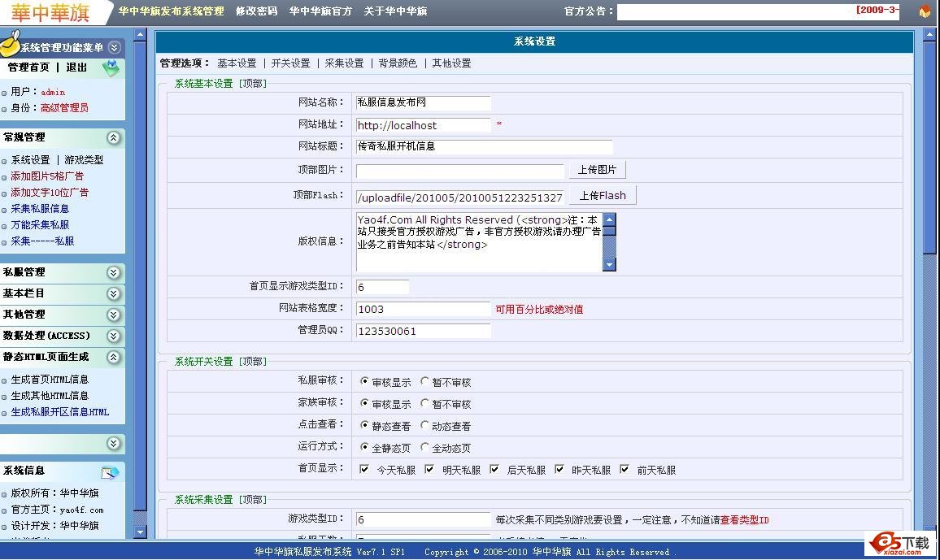Click the green icon beside 退出

111,69
